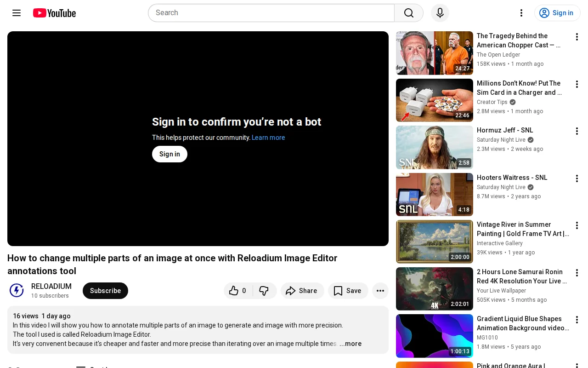
Task: Expand description with ...more
Action: click(x=351, y=344)
